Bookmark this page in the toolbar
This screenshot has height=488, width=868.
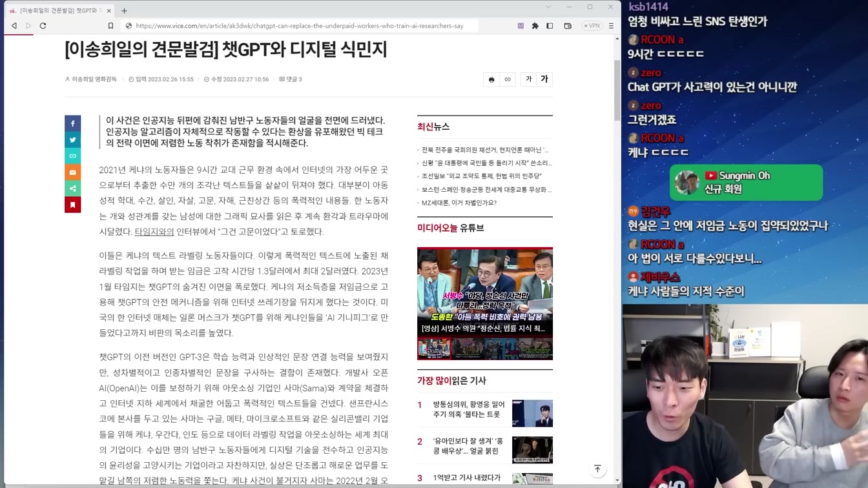[110, 26]
